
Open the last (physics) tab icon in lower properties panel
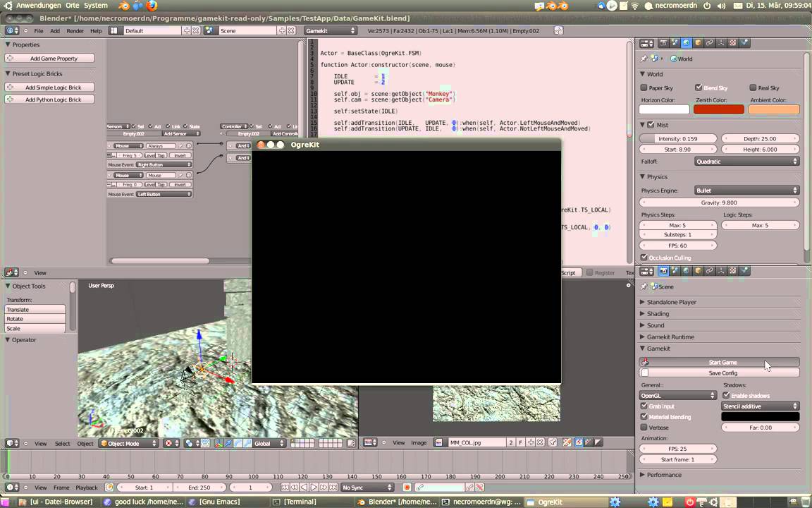[x=744, y=271]
